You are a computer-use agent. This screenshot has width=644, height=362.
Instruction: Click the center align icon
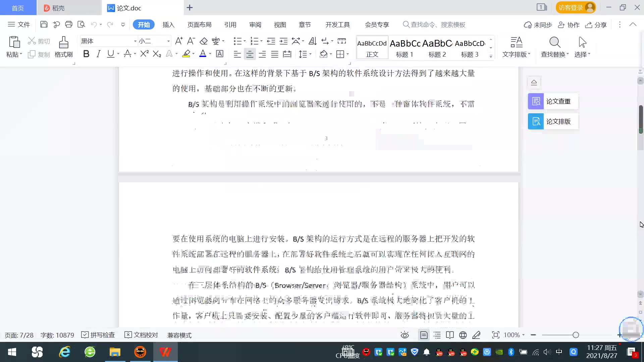(x=250, y=54)
